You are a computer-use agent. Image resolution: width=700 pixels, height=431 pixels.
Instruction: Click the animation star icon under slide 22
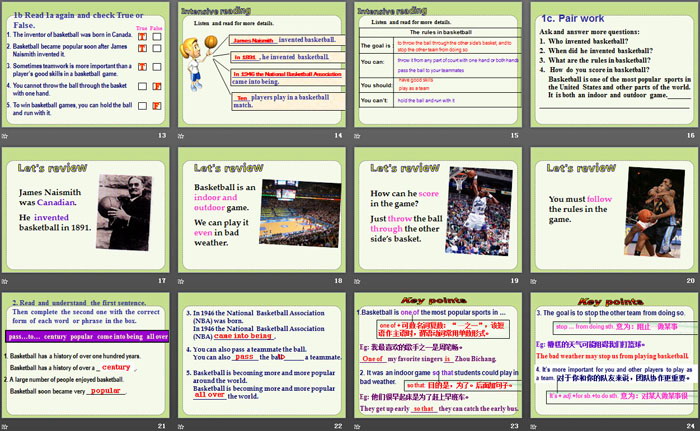181,427
